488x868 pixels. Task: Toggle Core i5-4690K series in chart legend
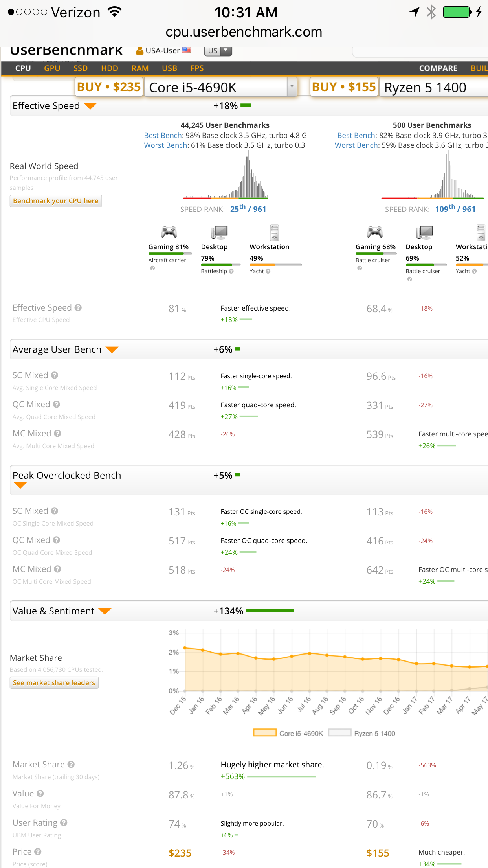coord(288,733)
